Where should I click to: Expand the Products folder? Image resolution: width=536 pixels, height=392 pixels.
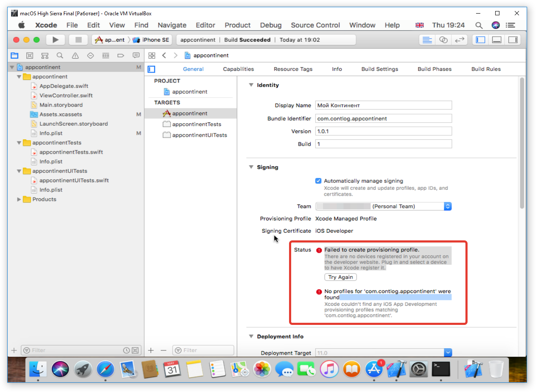tap(19, 199)
